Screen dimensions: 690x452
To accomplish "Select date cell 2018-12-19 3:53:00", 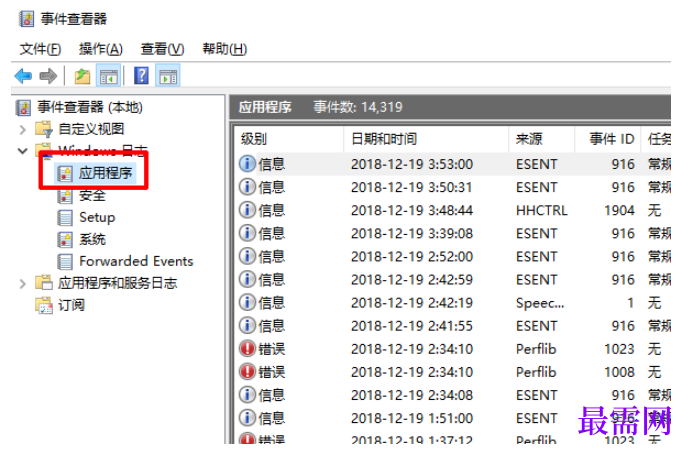I will click(412, 164).
